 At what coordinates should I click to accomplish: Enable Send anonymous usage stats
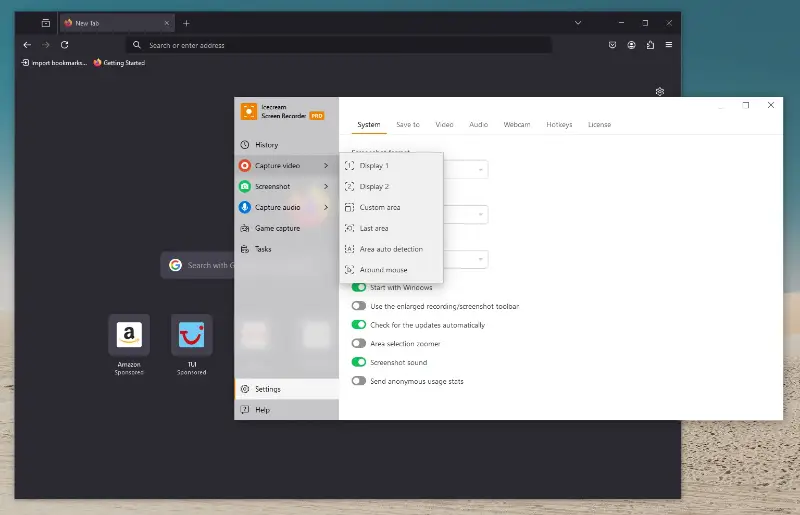pos(359,381)
